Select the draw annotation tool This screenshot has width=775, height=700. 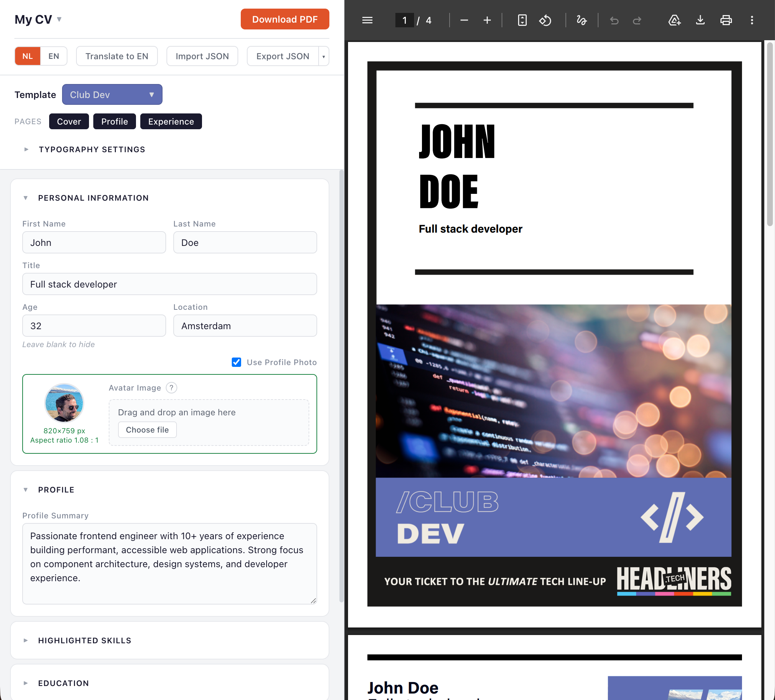tap(582, 20)
